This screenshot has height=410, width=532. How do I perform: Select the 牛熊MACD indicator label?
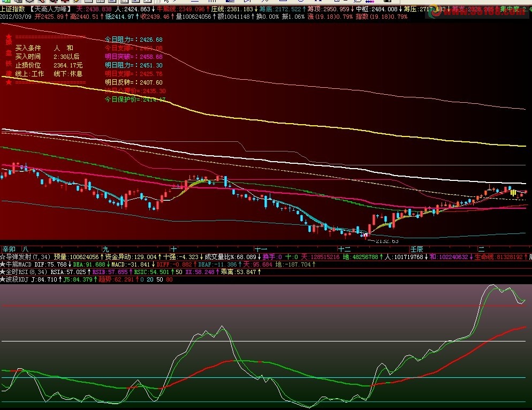(19, 264)
